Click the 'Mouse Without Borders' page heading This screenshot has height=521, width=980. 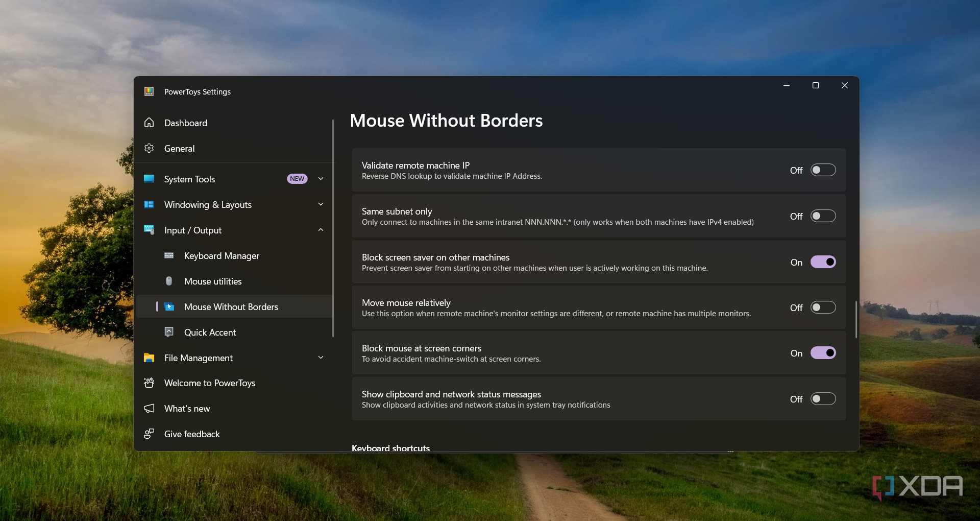click(x=446, y=121)
